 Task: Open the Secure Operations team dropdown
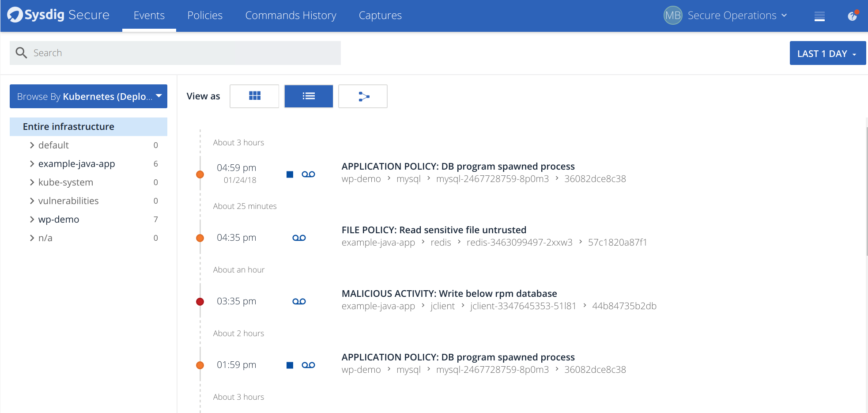[737, 15]
